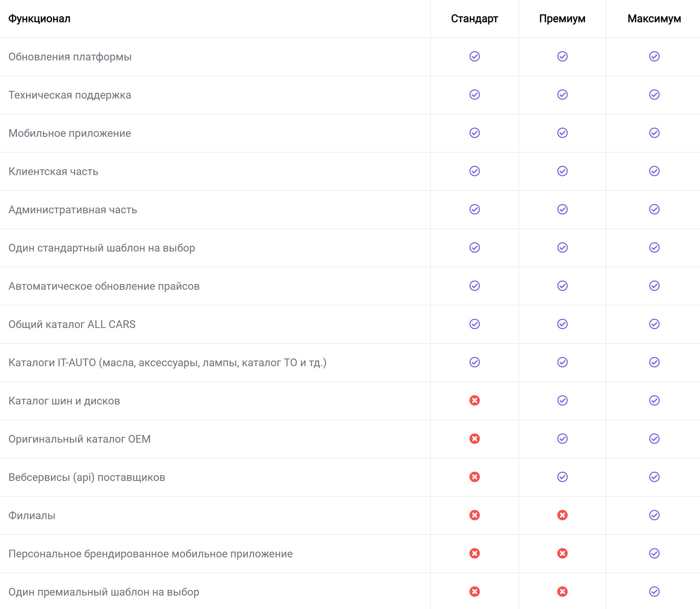The image size is (700, 609).
Task: Click the Максимум checkmark for Мобильное приложение
Action: click(x=654, y=133)
